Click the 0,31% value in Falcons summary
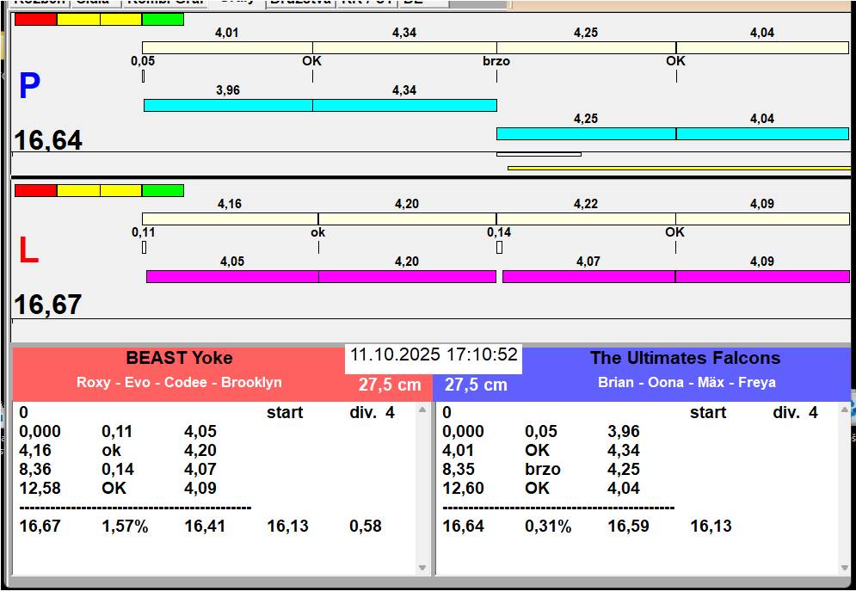 [548, 526]
